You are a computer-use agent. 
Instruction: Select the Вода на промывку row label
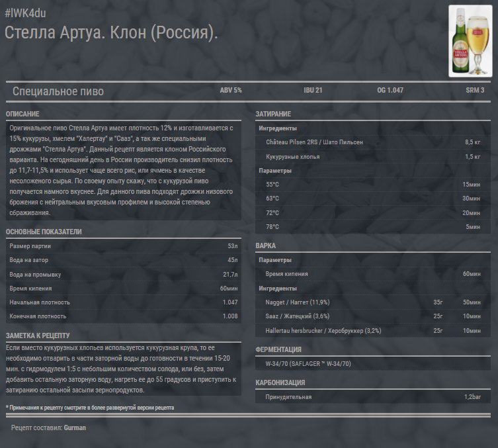pos(35,275)
